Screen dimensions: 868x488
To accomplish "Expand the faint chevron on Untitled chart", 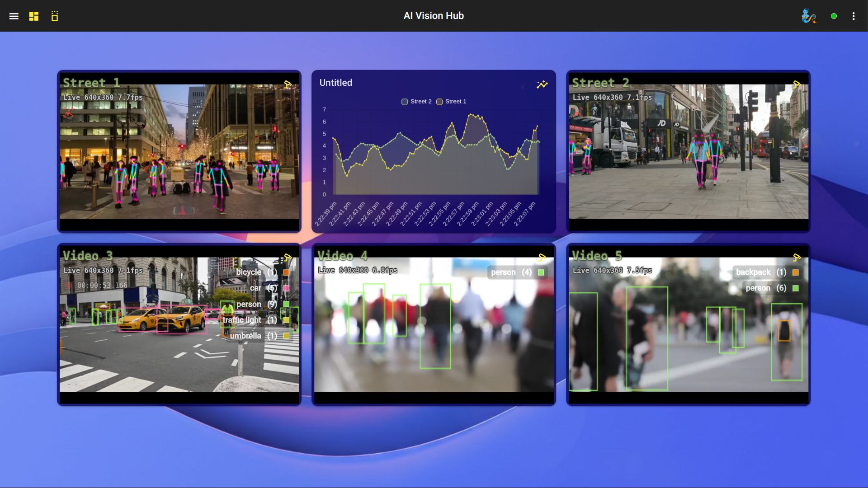I will [523, 86].
